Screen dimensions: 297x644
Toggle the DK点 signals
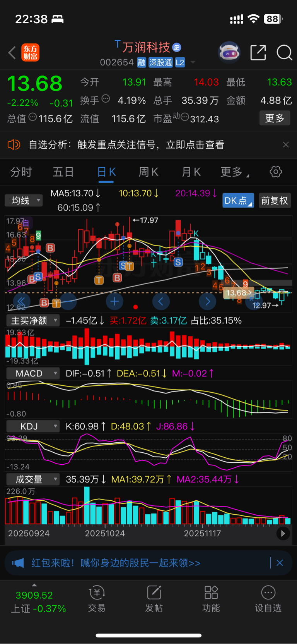click(x=238, y=201)
